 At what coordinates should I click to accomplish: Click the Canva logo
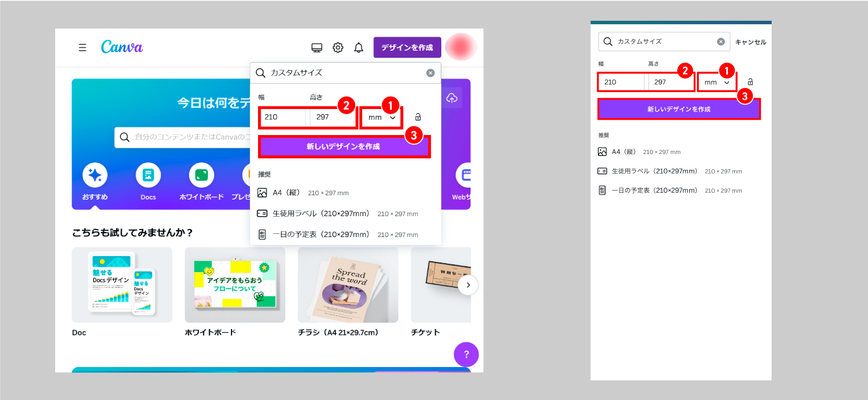[x=122, y=48]
